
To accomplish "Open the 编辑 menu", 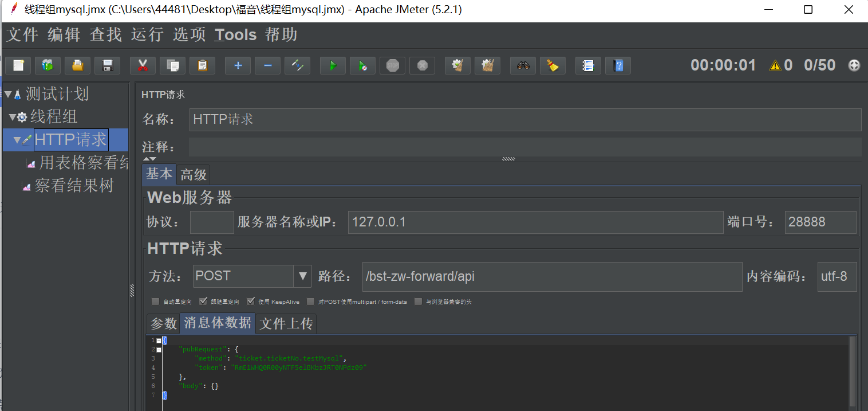I will point(64,34).
